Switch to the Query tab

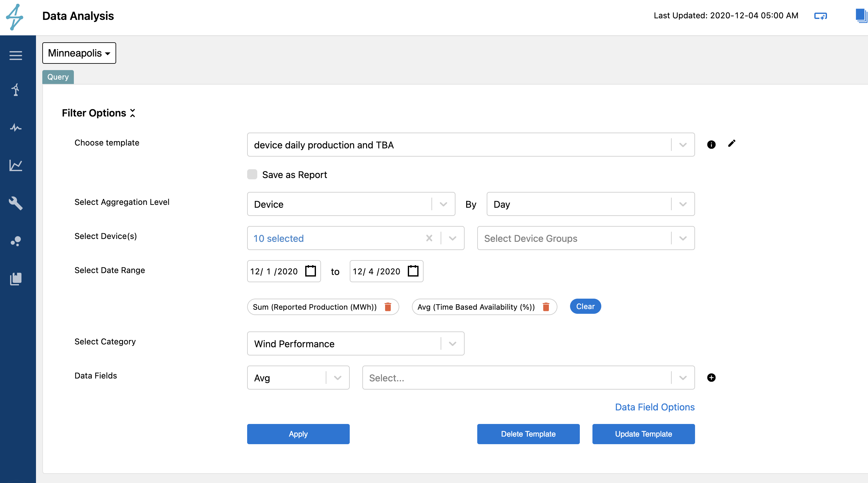58,77
